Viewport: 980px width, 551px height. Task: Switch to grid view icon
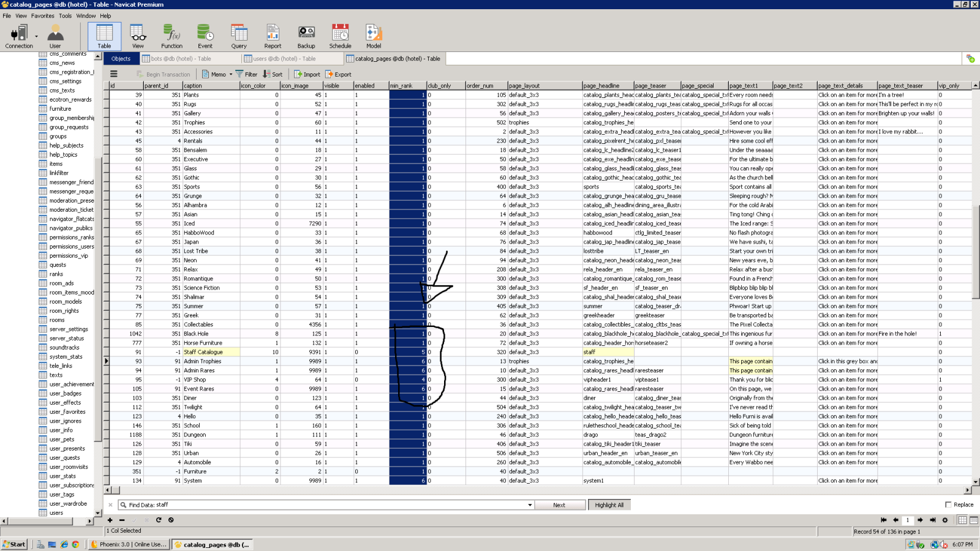(963, 520)
